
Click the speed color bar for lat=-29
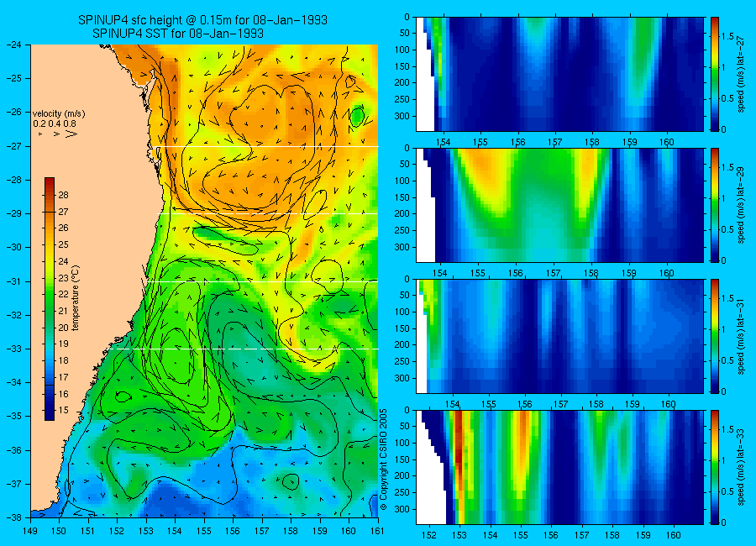pos(714,205)
